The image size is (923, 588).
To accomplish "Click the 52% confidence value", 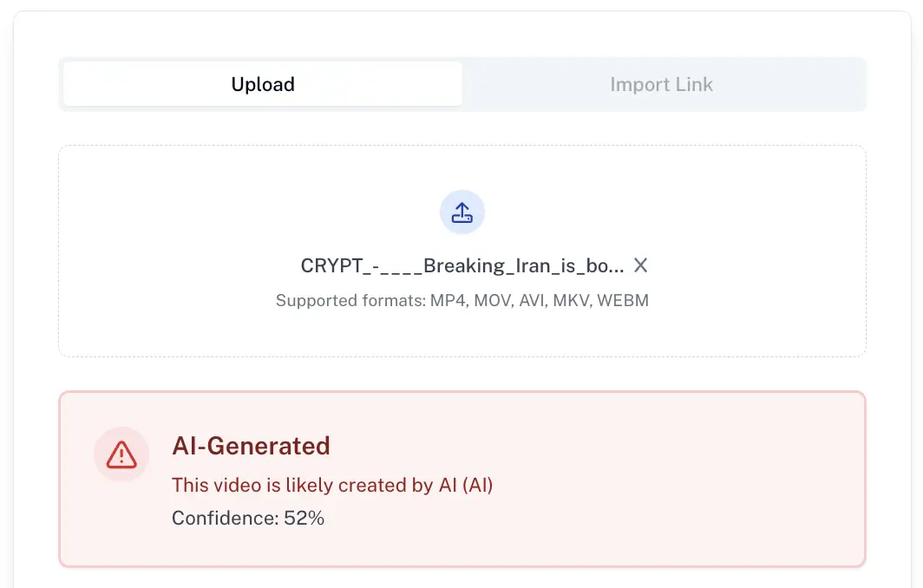I will 304,519.
